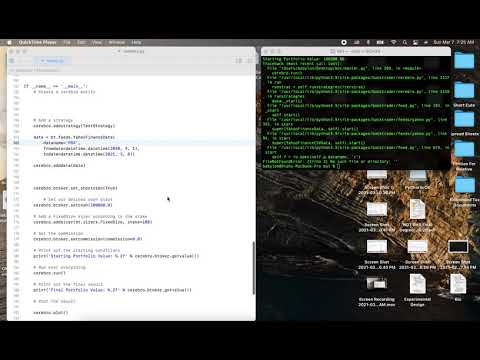Open the Help menu
Screen dimensions: 480x360
136,42
